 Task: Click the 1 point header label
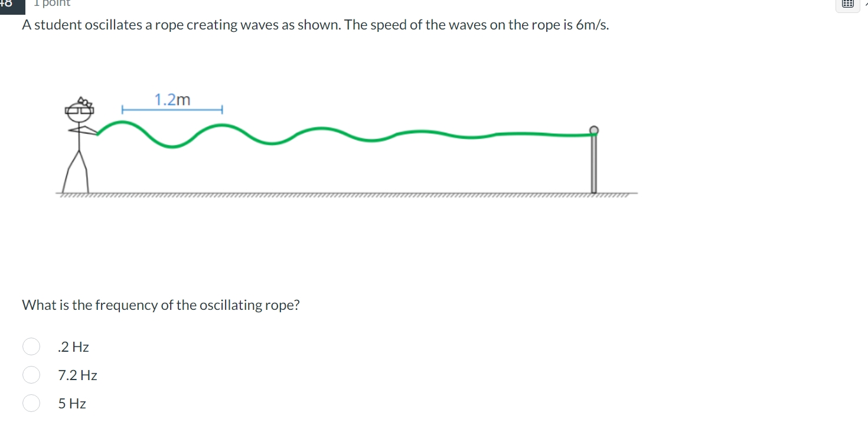[x=51, y=4]
